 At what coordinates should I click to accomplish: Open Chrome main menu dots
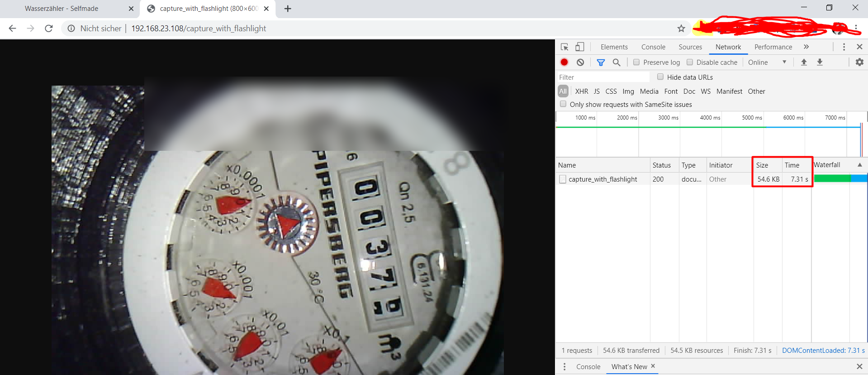tap(856, 28)
